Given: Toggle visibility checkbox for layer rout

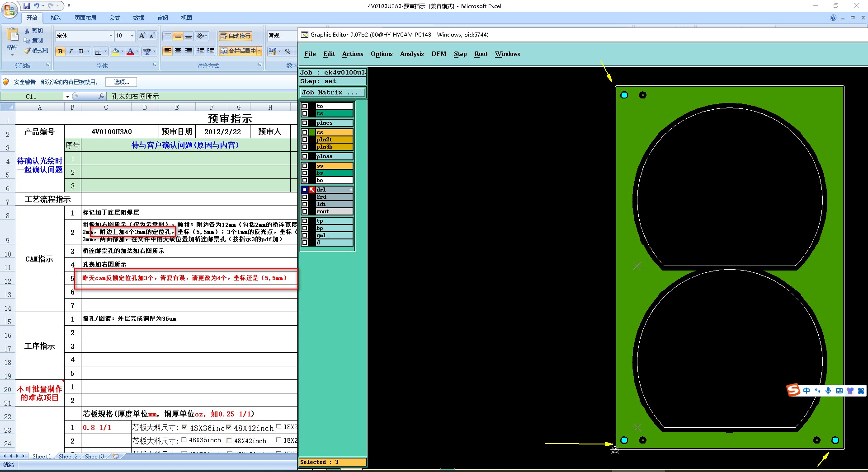Looking at the screenshot, I should [x=305, y=211].
